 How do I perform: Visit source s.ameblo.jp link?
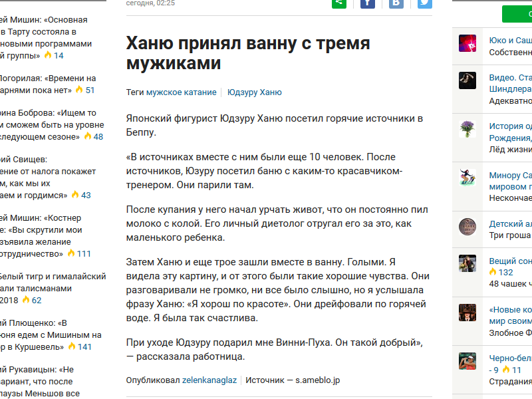point(318,380)
